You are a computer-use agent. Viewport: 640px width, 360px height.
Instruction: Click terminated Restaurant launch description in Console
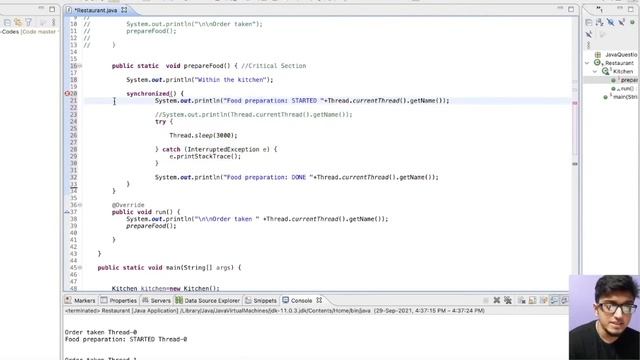pyautogui.click(x=274, y=311)
